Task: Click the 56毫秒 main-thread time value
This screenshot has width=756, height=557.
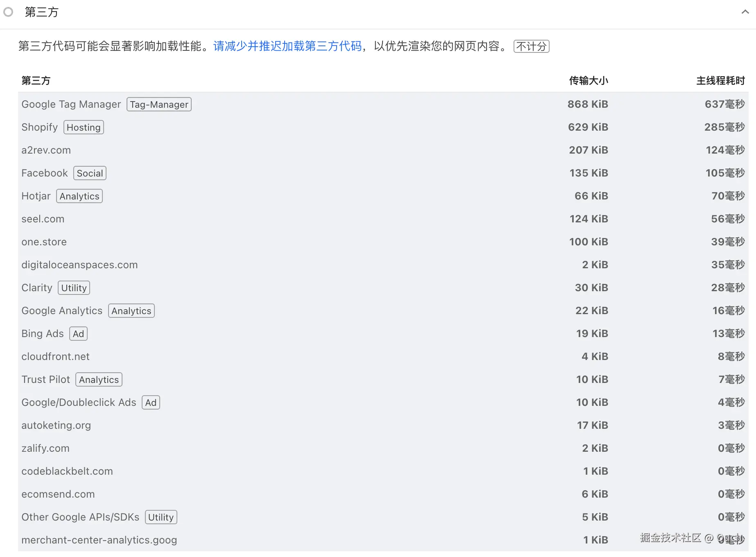Action: click(x=728, y=219)
